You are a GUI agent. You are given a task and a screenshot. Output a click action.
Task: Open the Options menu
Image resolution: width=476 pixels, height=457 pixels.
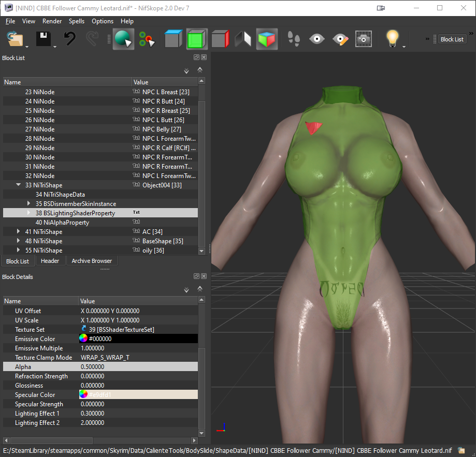tap(103, 21)
